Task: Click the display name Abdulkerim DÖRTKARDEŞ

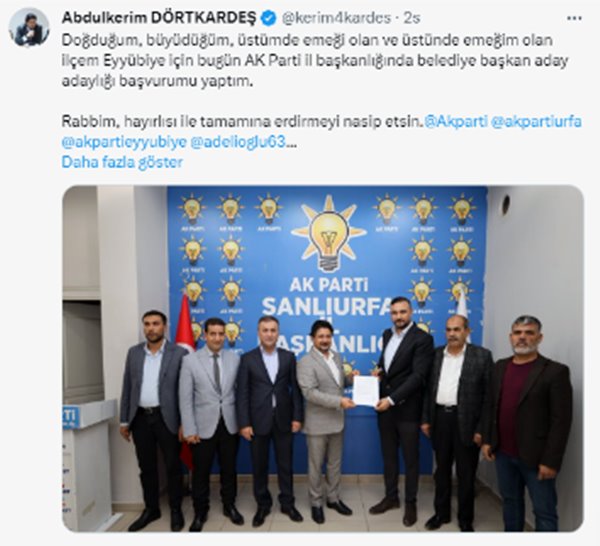Action: pyautogui.click(x=159, y=18)
